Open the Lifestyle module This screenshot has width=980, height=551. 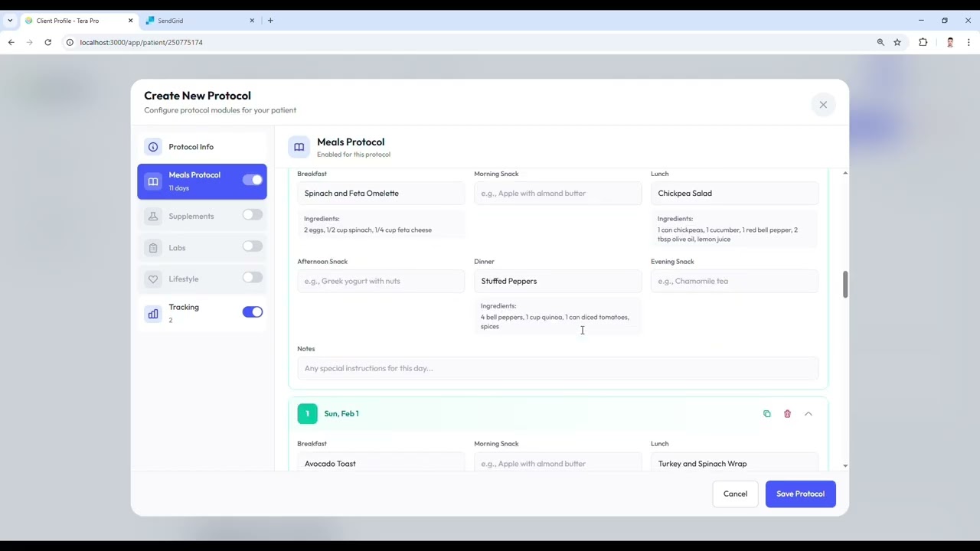(x=202, y=279)
